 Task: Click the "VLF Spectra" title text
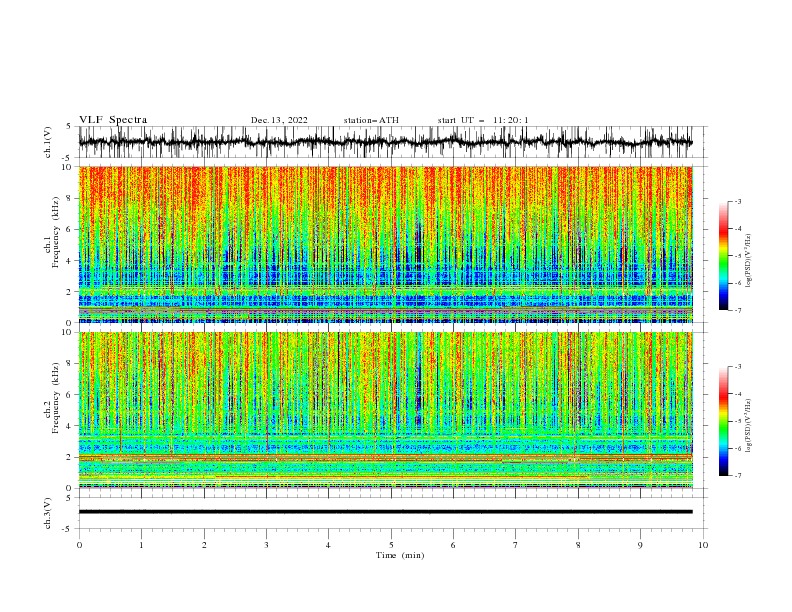tap(113, 120)
